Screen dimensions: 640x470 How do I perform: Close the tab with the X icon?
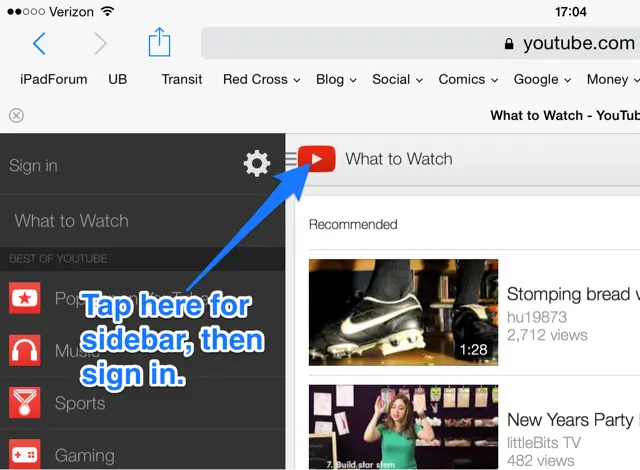tap(16, 115)
